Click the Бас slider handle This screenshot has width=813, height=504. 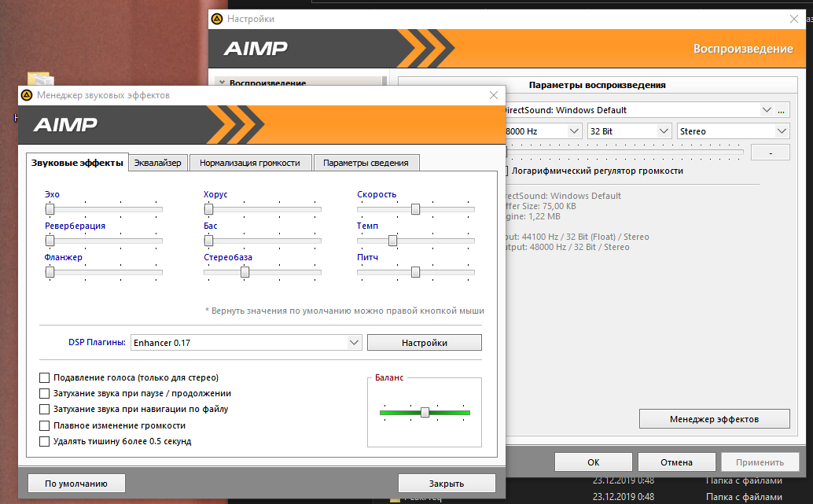tap(208, 241)
